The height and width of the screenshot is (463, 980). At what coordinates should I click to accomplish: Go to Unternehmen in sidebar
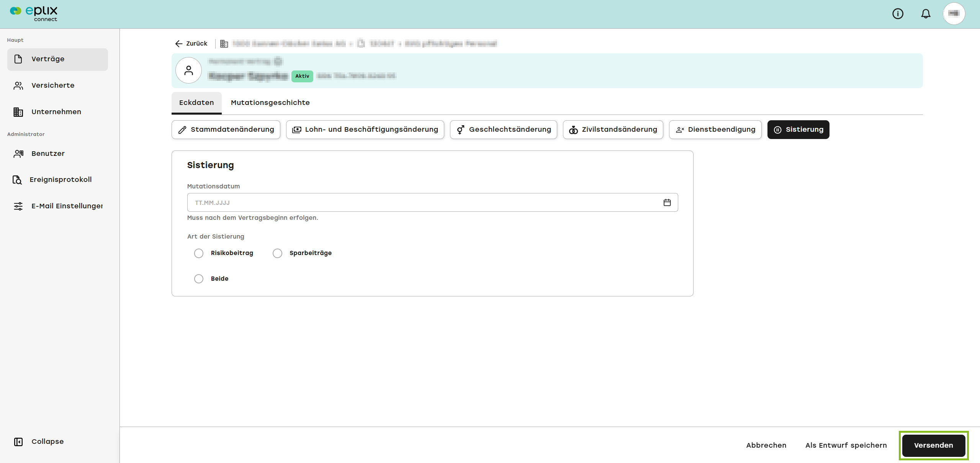coord(57,112)
